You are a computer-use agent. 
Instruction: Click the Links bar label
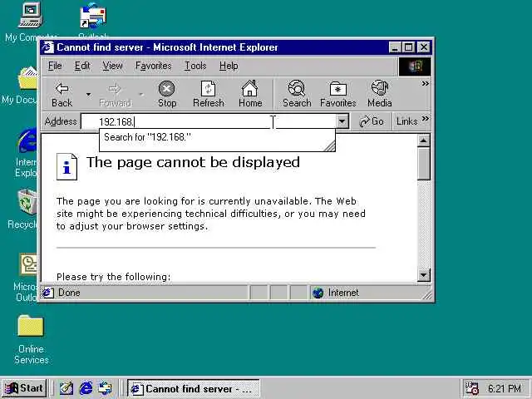click(406, 121)
